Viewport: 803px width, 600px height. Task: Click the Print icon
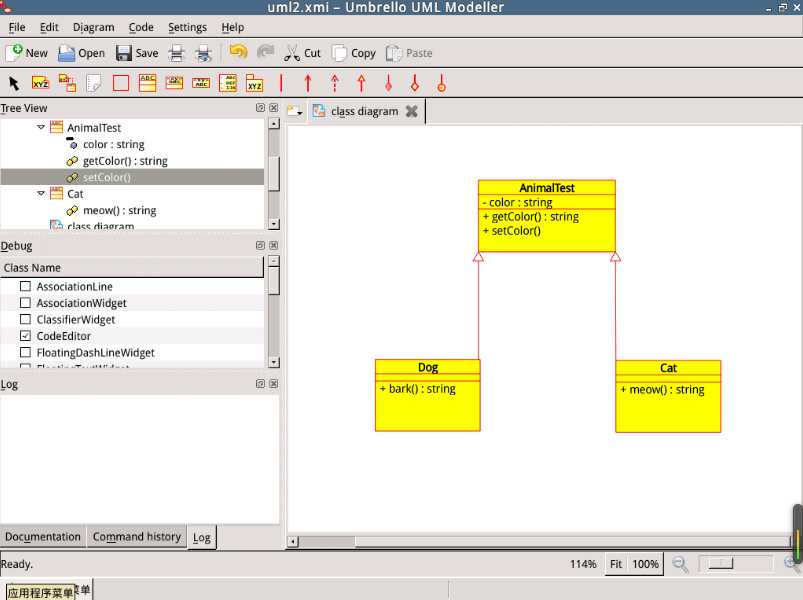(x=176, y=53)
